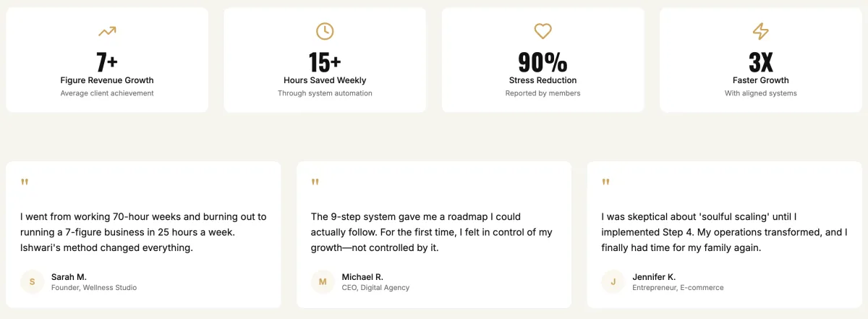Select the 'Faster Growth' heading
Screen dimensions: 868x319
click(x=760, y=80)
